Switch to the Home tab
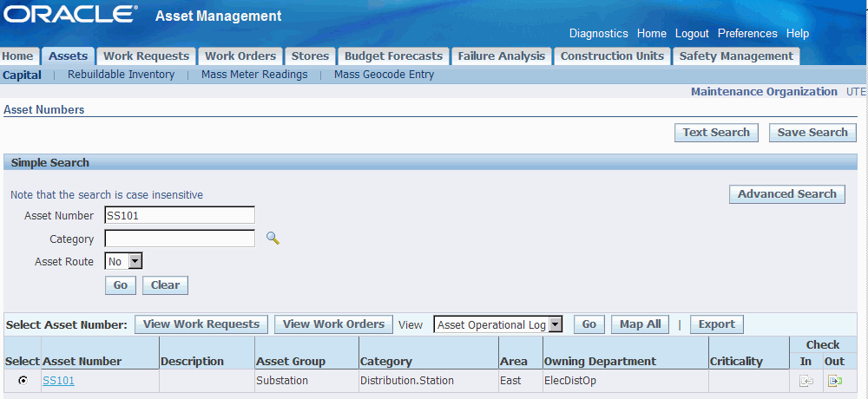868x399 pixels. click(x=17, y=56)
